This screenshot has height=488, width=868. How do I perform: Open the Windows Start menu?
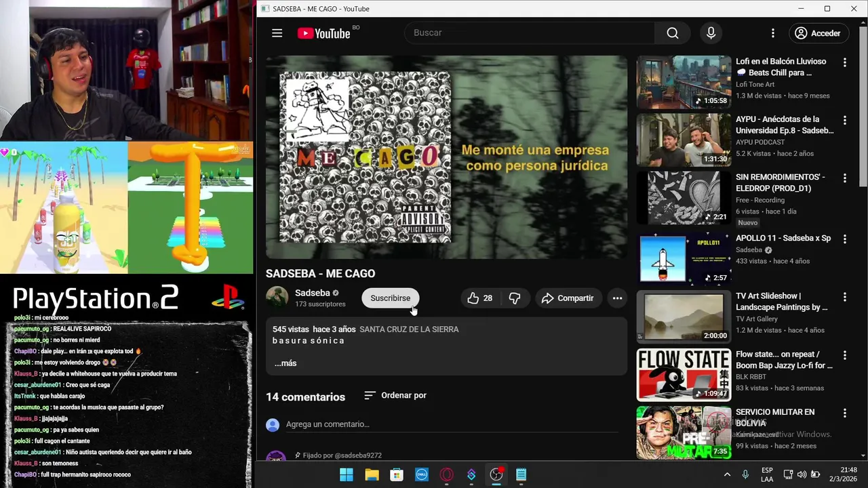coord(346,474)
